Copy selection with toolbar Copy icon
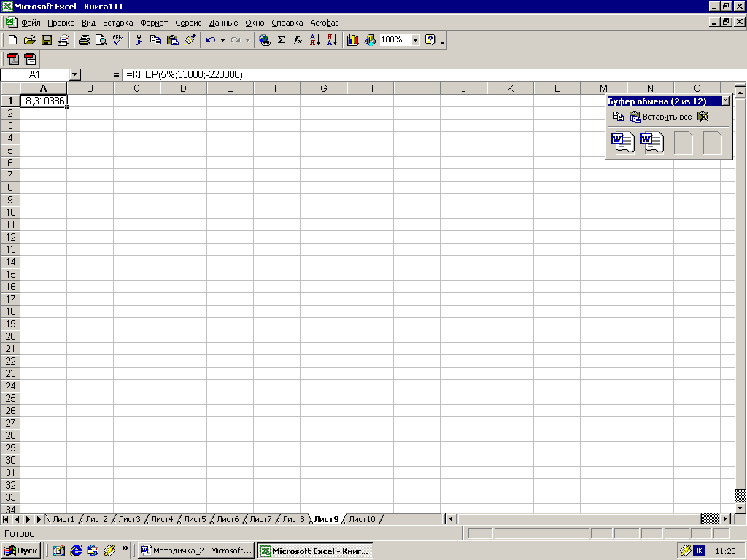 click(x=155, y=41)
